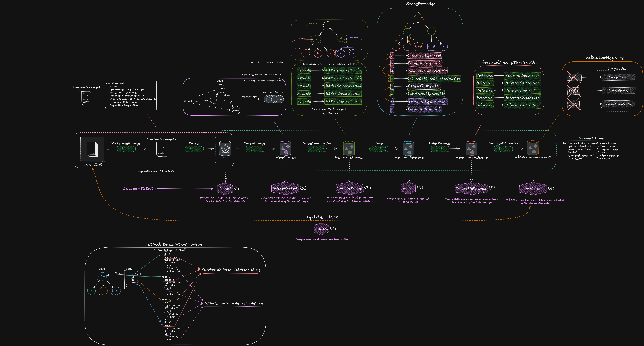Select the a_ref node in ScopeProvider tree

432,46
